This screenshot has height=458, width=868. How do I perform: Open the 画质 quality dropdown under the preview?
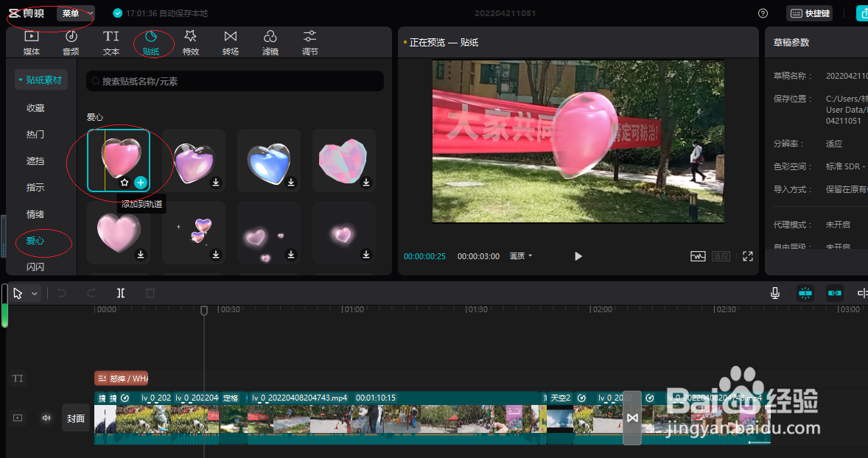point(521,256)
